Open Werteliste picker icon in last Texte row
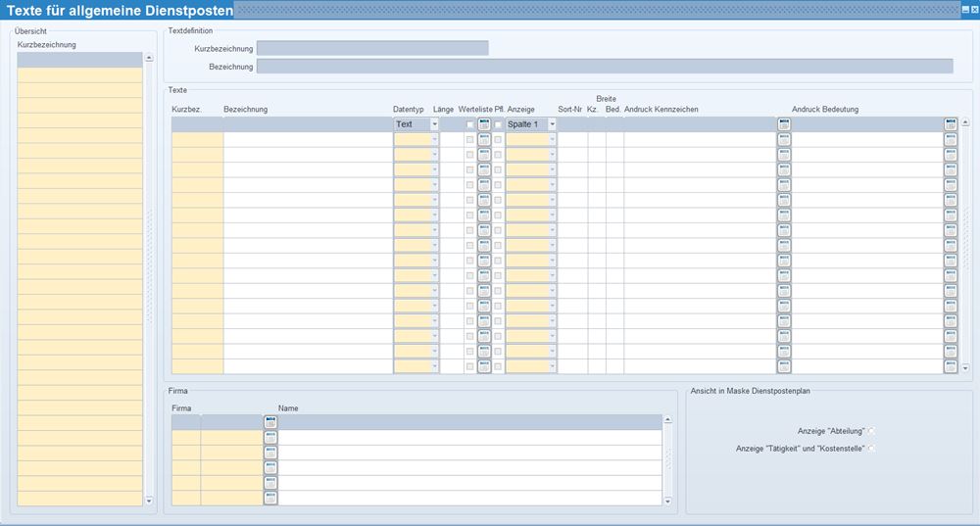The height and width of the screenshot is (526, 980). point(484,366)
